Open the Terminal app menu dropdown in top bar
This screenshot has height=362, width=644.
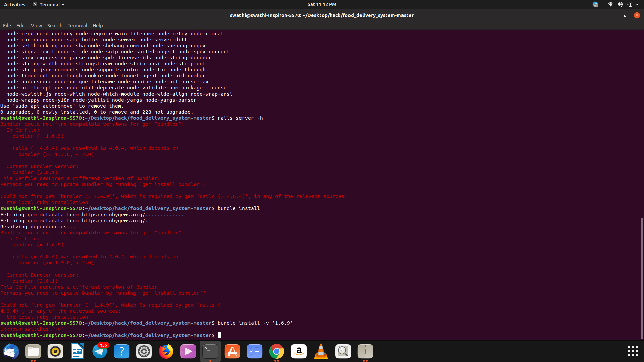click(x=49, y=4)
